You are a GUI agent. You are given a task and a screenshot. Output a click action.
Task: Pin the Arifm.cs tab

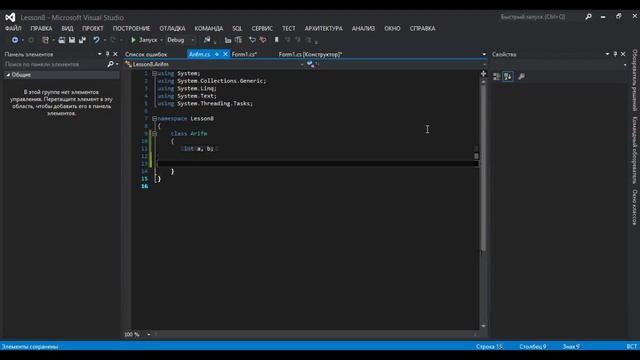click(217, 54)
